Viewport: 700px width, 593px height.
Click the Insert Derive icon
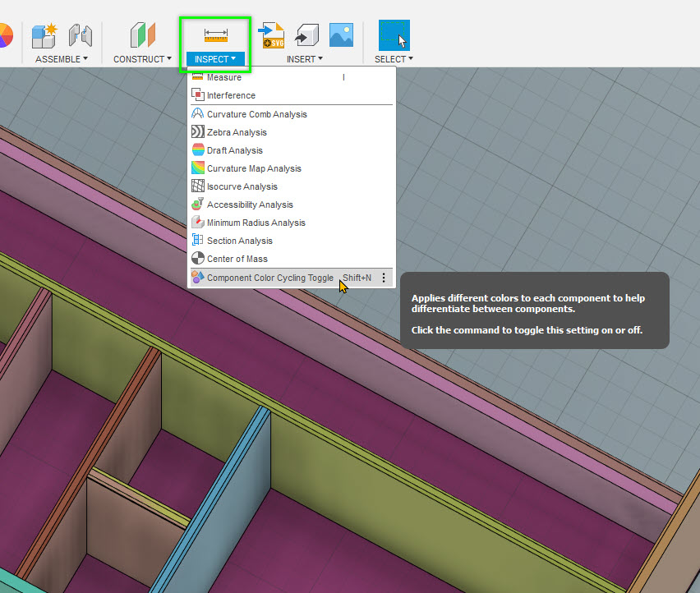coord(306,34)
